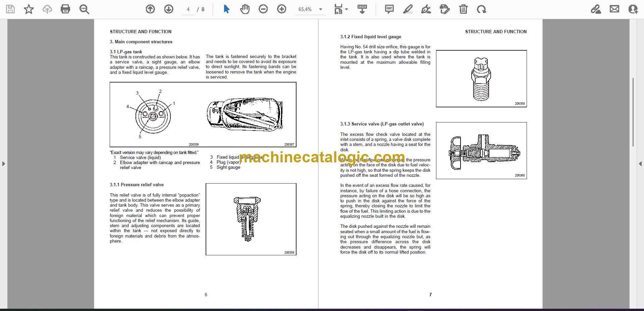
Task: Save the document with the floppy icon
Action: click(10, 9)
